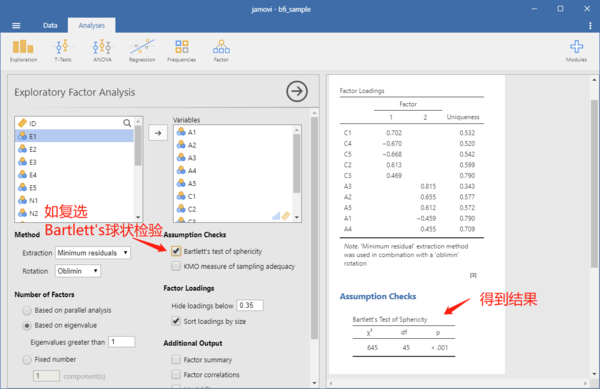Select A2 in the Variables box
Viewport: 600px width, 389px height.
233,145
